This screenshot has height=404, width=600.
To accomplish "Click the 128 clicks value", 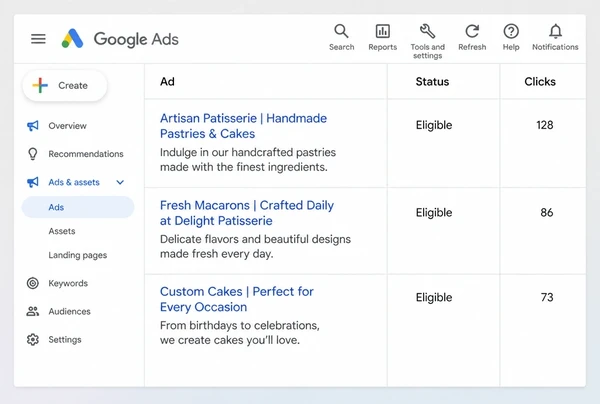I will pyautogui.click(x=545, y=125).
